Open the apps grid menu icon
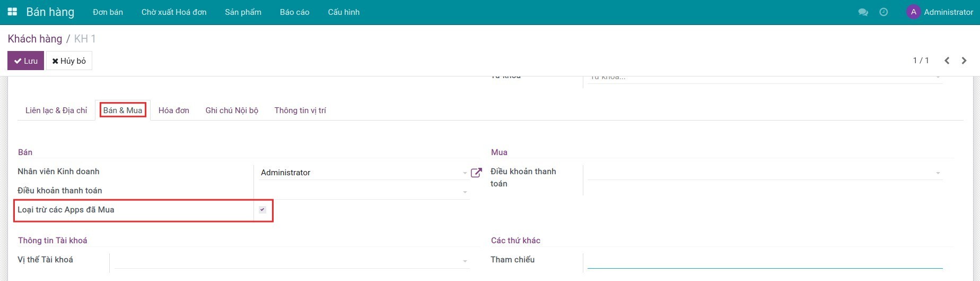Screen dimensions: 980x281 pos(12,12)
